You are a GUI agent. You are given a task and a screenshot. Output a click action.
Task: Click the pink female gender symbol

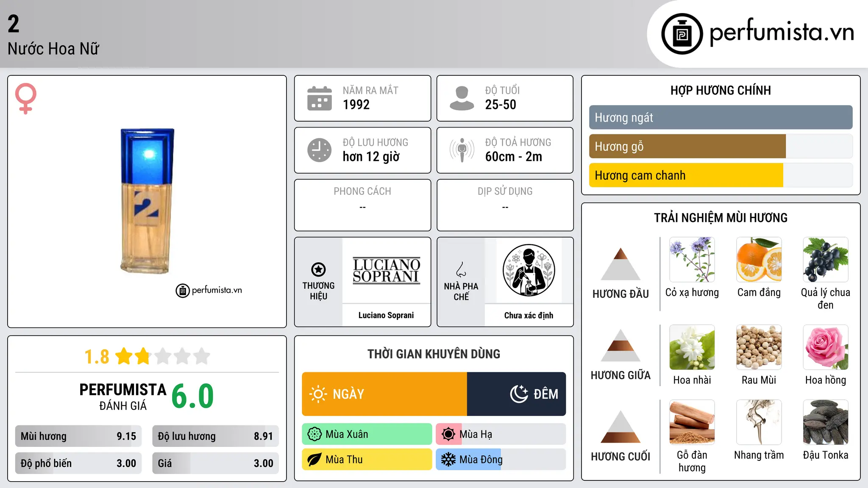pos(26,99)
